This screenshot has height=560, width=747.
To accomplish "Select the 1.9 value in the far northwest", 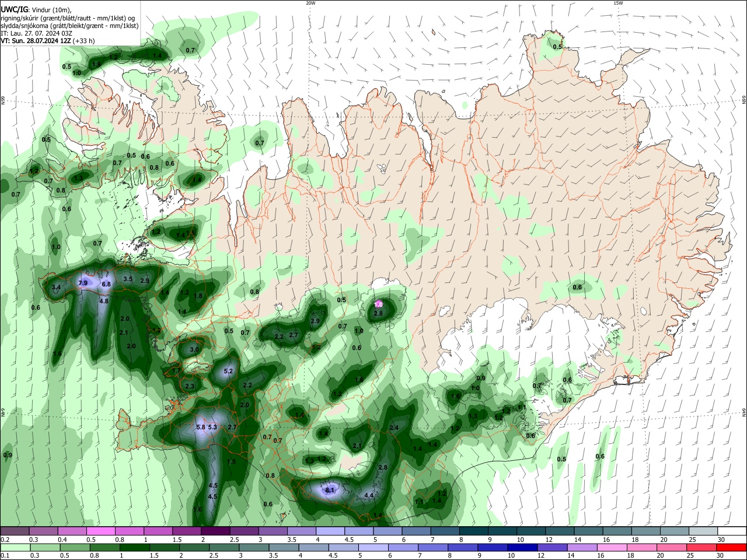I will (96, 64).
